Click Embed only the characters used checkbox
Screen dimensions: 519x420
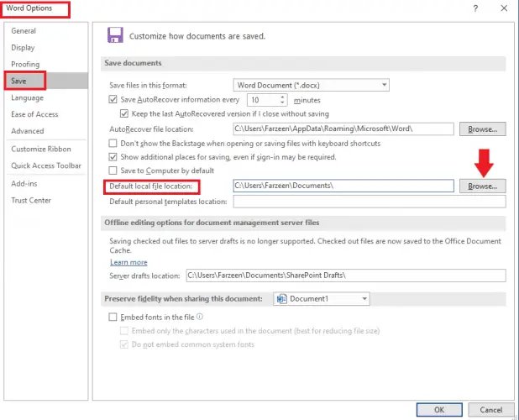[124, 331]
